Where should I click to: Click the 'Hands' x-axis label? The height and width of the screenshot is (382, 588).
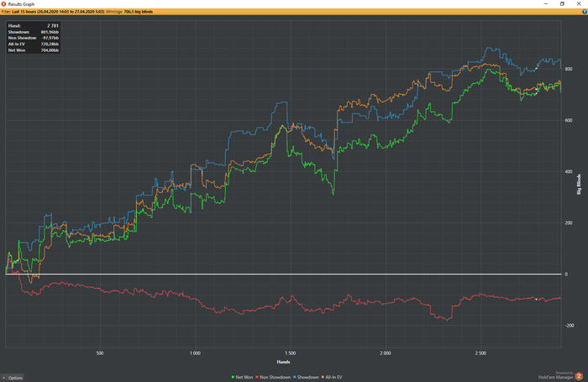pyautogui.click(x=283, y=362)
